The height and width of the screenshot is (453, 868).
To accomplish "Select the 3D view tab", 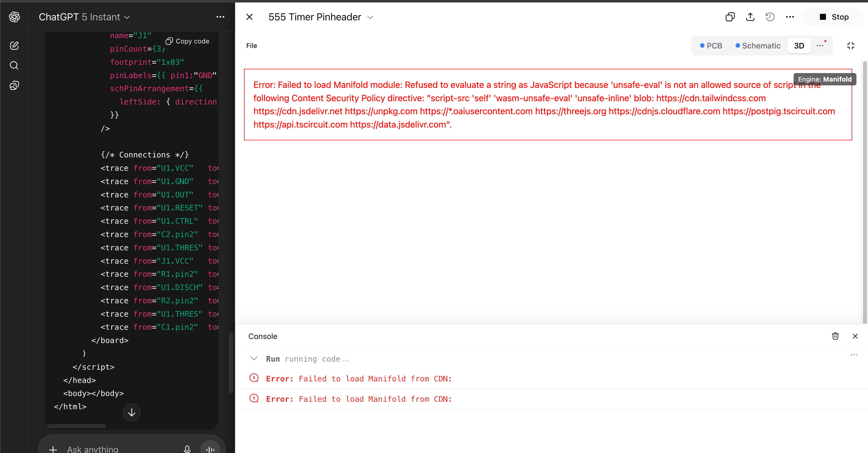I will coord(799,45).
